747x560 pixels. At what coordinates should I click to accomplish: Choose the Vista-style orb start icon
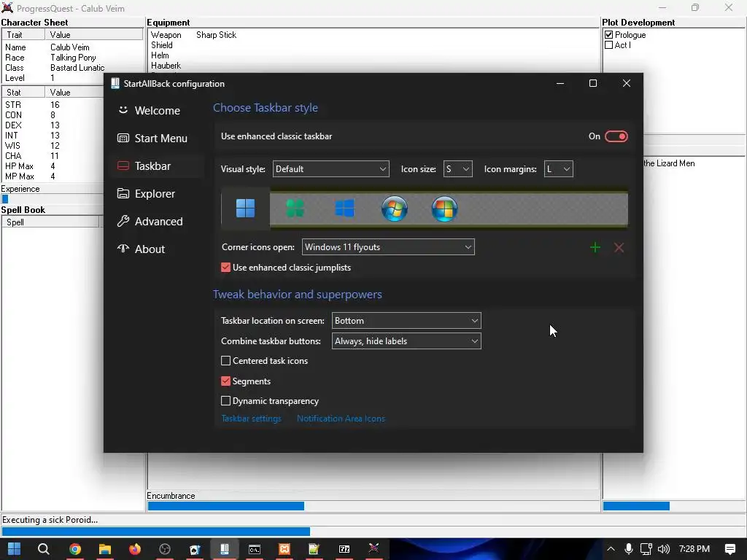click(444, 209)
